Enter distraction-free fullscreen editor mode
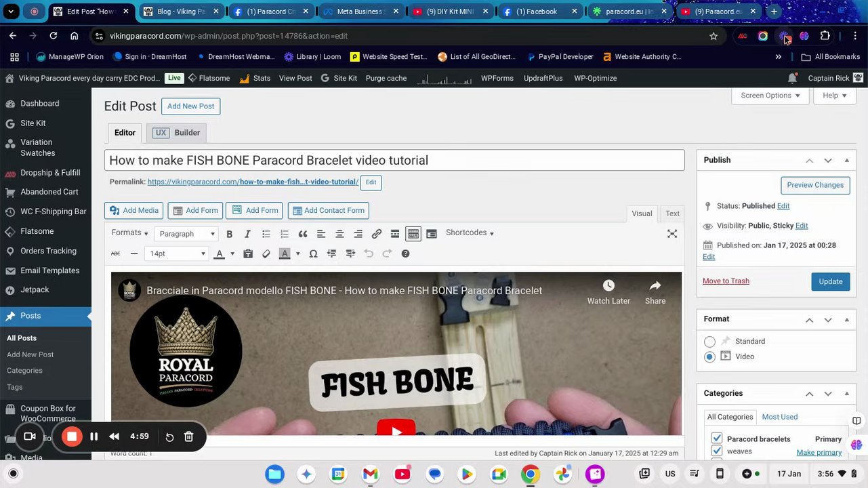The image size is (868, 488). (672, 234)
